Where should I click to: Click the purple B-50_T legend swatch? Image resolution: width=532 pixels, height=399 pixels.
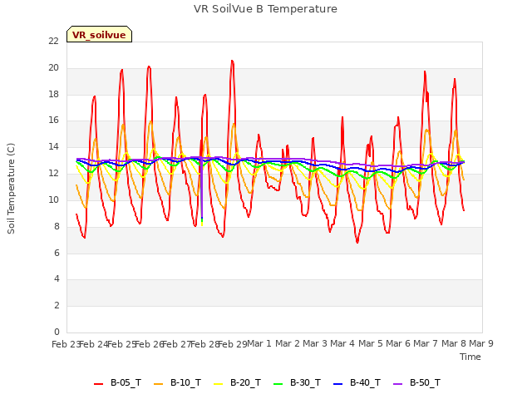coord(397,384)
